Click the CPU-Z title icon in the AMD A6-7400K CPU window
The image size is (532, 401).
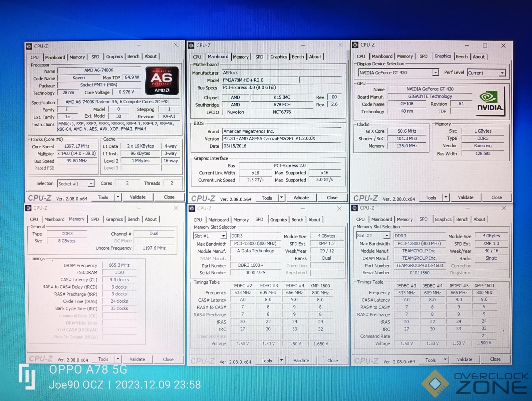coord(29,46)
